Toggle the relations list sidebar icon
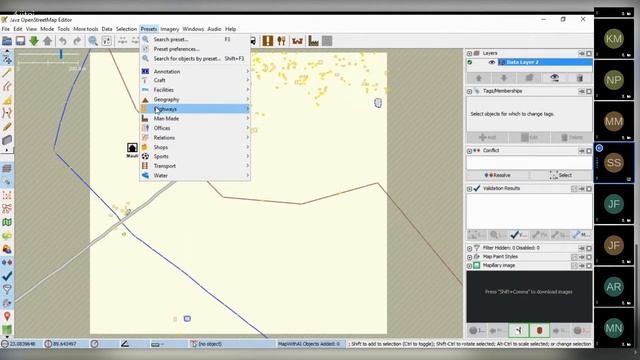Viewport: 640px width, 360px height. 7,209
